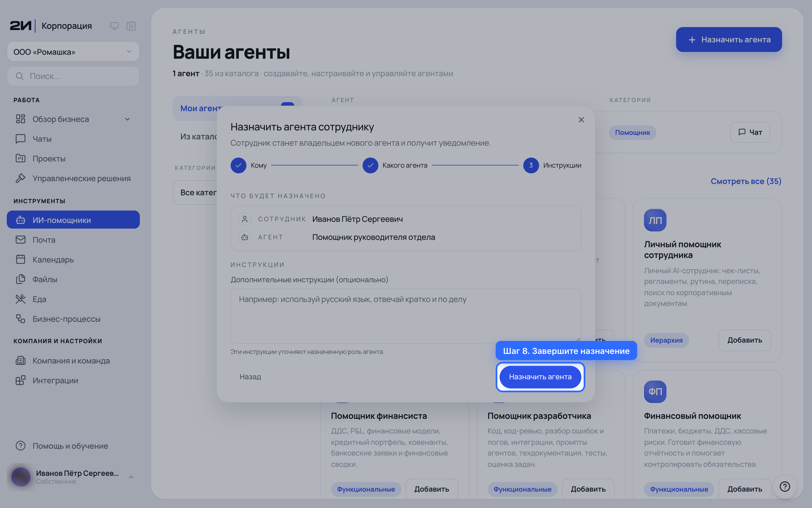Open Еда utensils icon

coord(21,299)
